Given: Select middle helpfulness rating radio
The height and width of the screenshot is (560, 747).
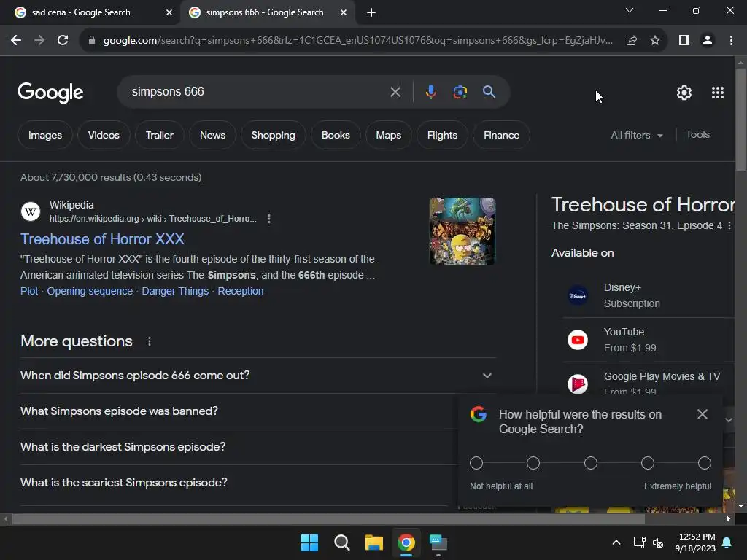Looking at the screenshot, I should 591,463.
